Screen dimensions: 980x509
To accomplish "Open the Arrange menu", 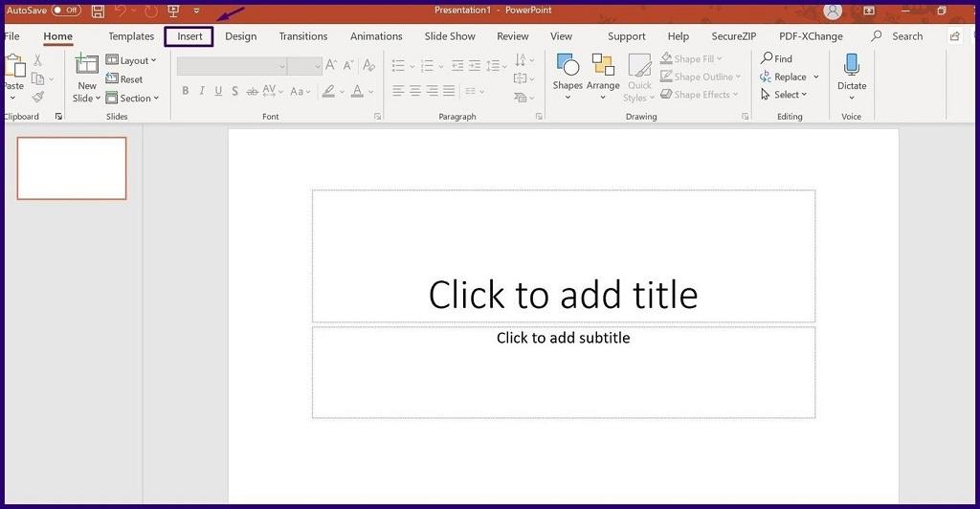I will (603, 77).
